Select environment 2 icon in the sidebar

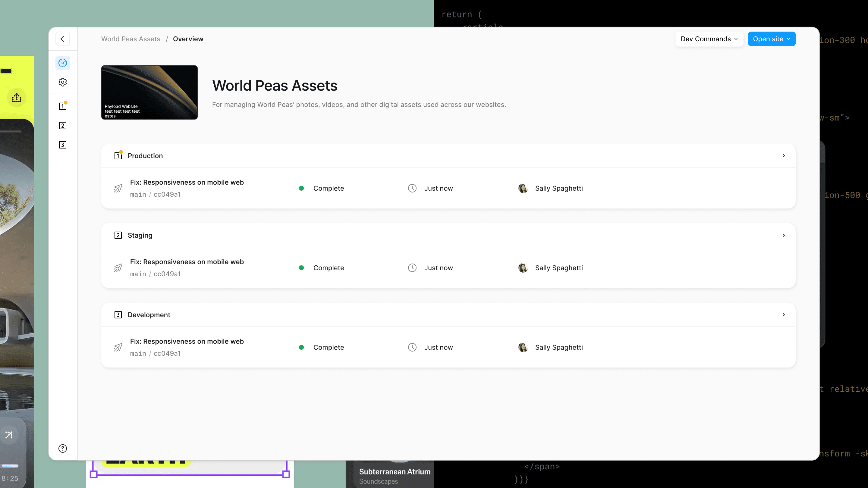click(x=63, y=126)
